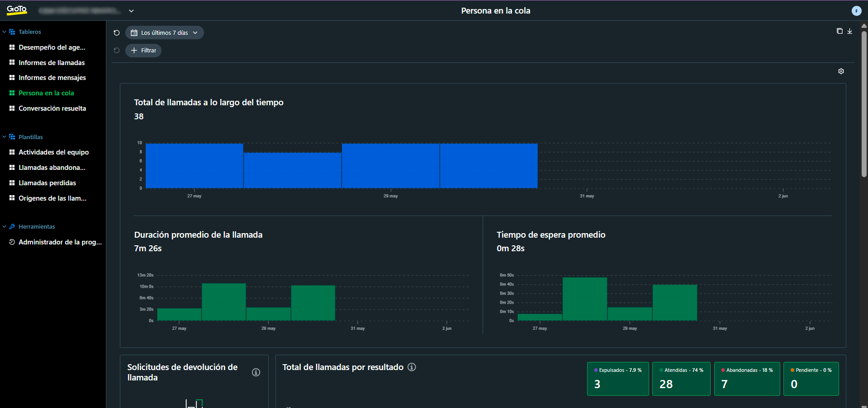Open dashboard settings gear icon
Viewport: 868px width, 408px height.
(x=841, y=71)
